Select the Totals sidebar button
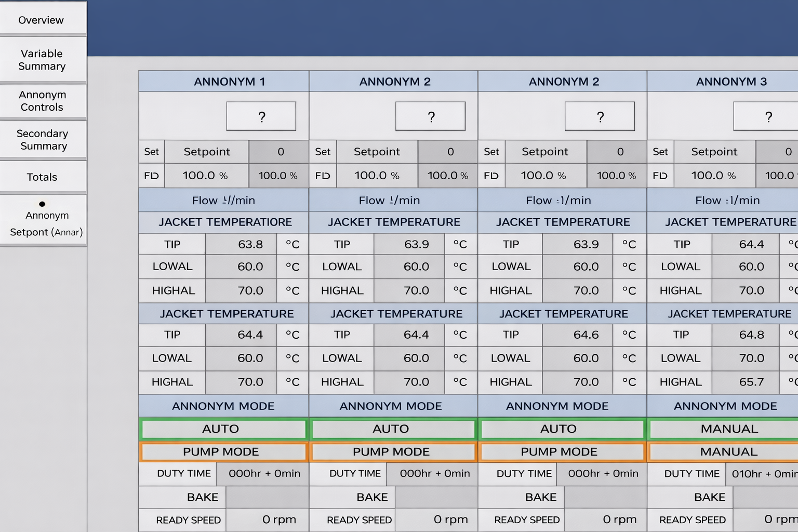 [x=43, y=177]
